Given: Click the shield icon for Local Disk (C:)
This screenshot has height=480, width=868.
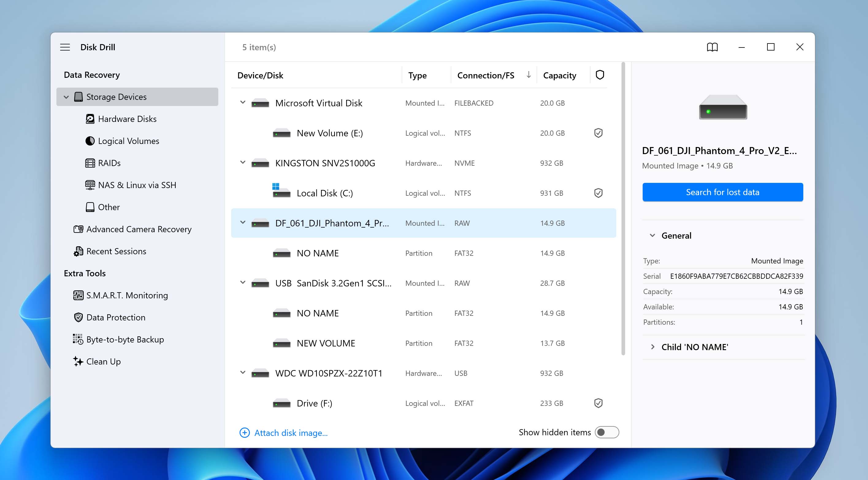Looking at the screenshot, I should point(598,193).
